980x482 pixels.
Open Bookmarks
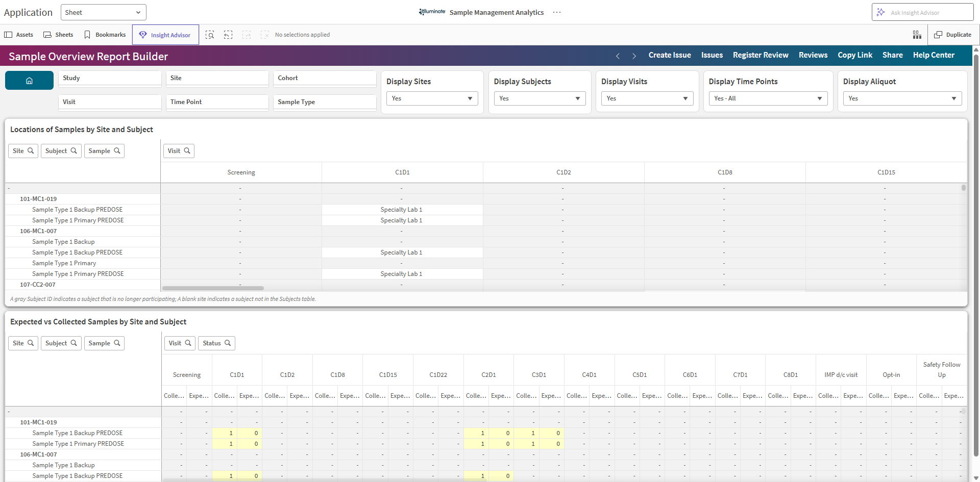[105, 35]
